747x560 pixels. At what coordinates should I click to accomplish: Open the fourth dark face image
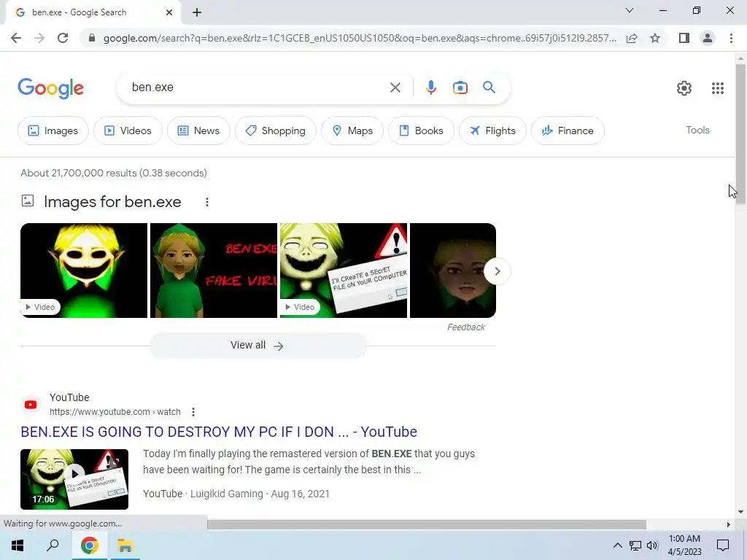point(452,271)
